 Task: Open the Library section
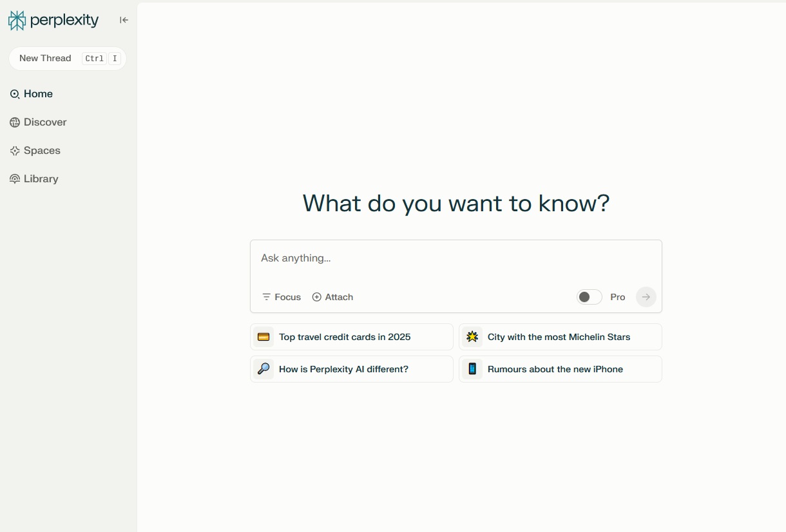pos(34,179)
